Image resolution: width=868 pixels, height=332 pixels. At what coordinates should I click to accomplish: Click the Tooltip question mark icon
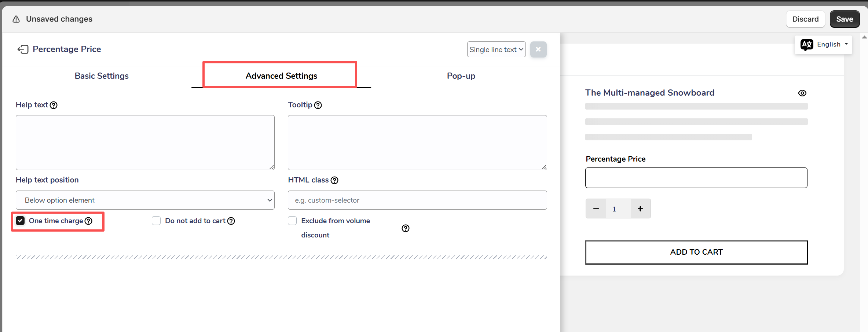318,105
